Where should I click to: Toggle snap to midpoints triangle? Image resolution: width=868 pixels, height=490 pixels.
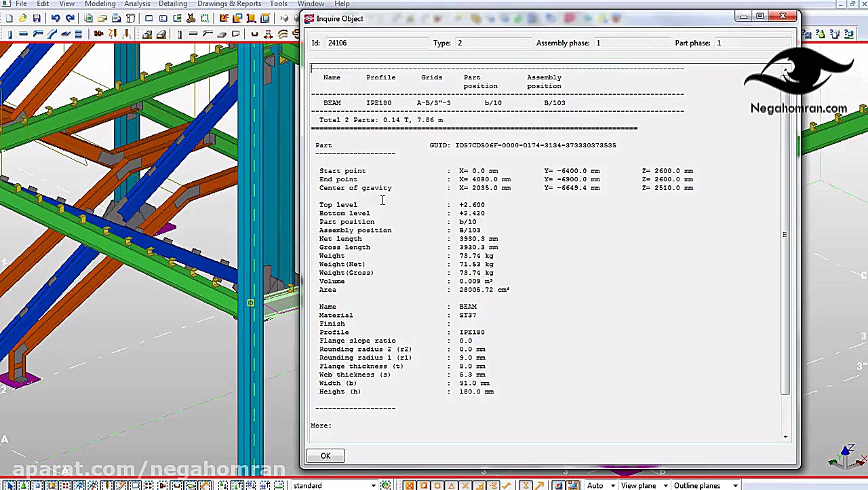[x=451, y=485]
